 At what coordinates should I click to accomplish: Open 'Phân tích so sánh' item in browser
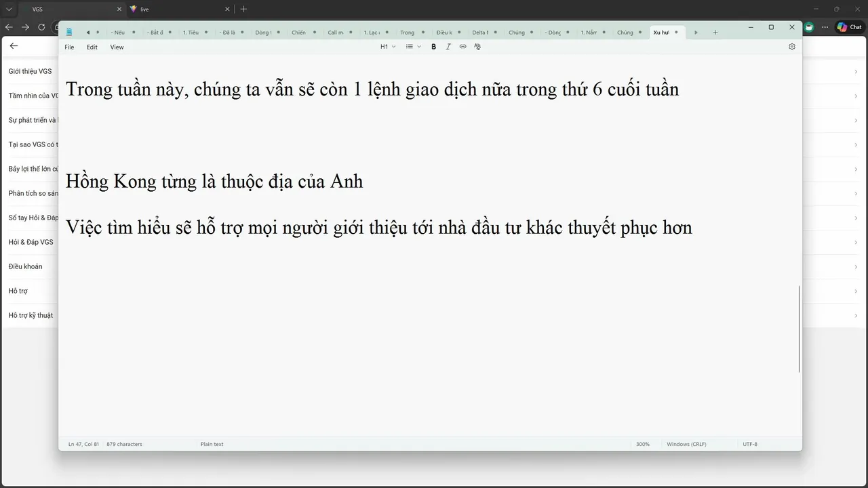[x=33, y=193]
